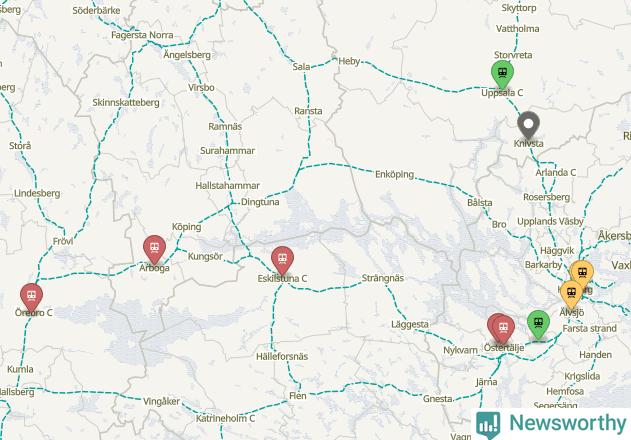The image size is (631, 440).
Task: Click the Fagersta Norra label
Action: pyautogui.click(x=142, y=35)
